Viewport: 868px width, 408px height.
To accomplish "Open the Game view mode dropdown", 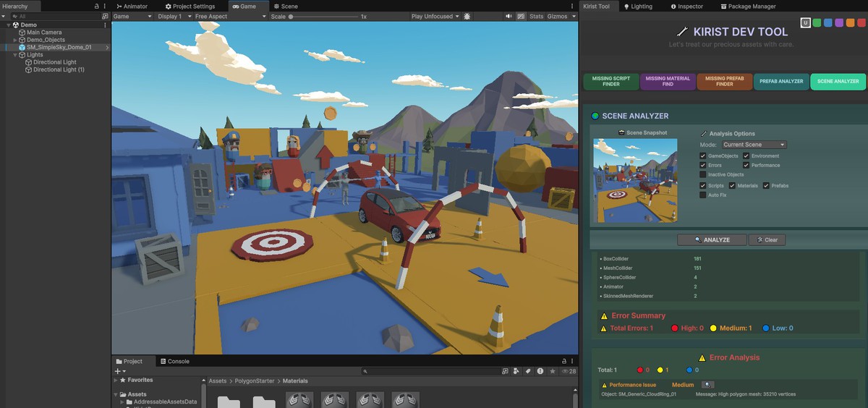I will pos(132,16).
